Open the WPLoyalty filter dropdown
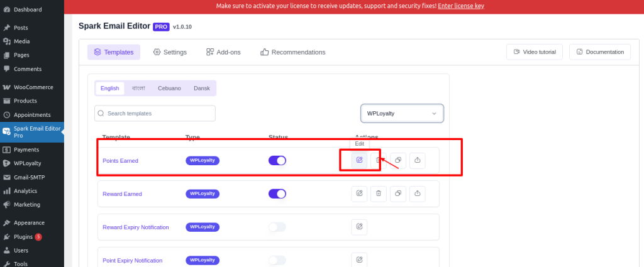644x267 pixels. [402, 113]
